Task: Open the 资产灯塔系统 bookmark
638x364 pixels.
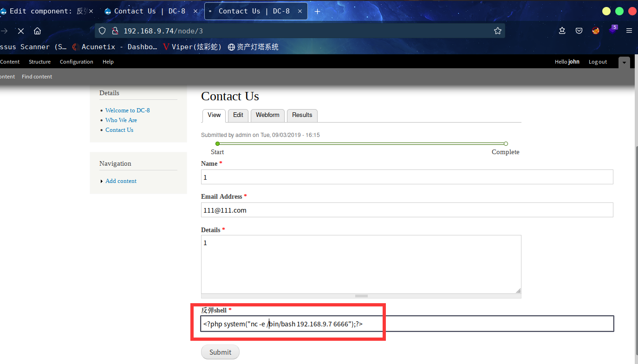Action: (254, 47)
